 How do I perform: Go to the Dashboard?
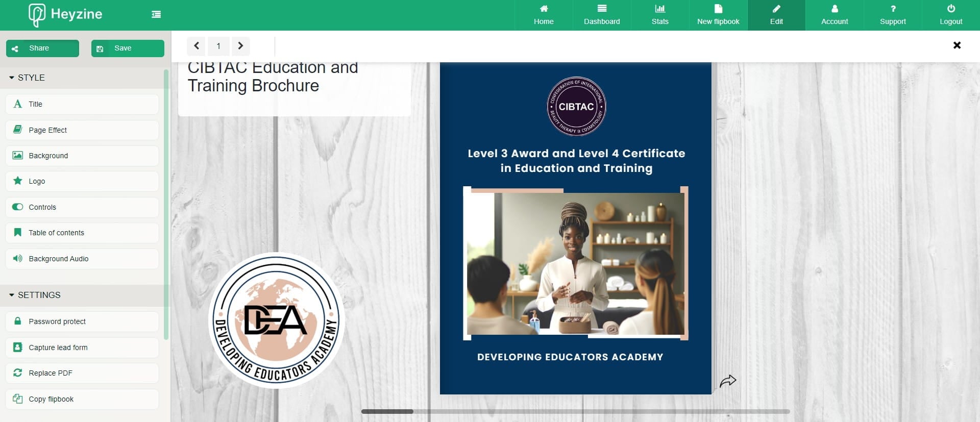tap(602, 15)
